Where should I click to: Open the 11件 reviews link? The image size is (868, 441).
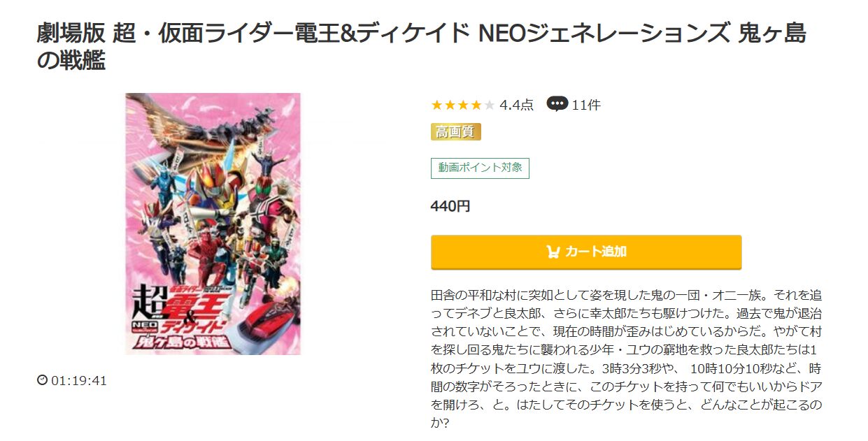pos(585,106)
